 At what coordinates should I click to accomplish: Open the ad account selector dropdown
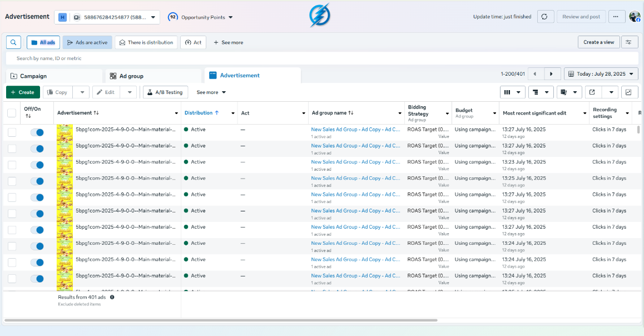pos(107,17)
